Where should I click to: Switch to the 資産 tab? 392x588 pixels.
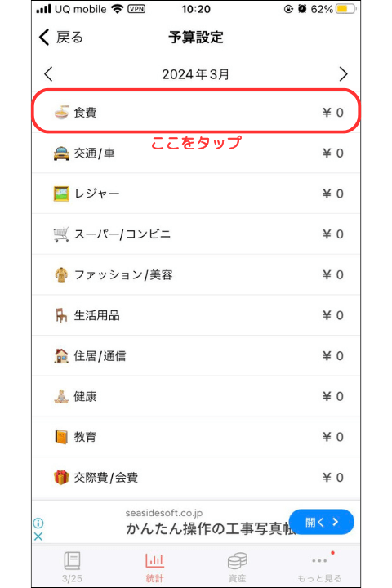[238, 567]
